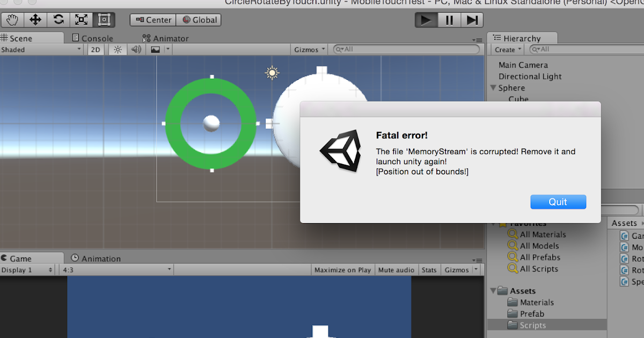Open the Create dropdown in the Hierarchy
Screen dimensions: 644x338
point(505,49)
